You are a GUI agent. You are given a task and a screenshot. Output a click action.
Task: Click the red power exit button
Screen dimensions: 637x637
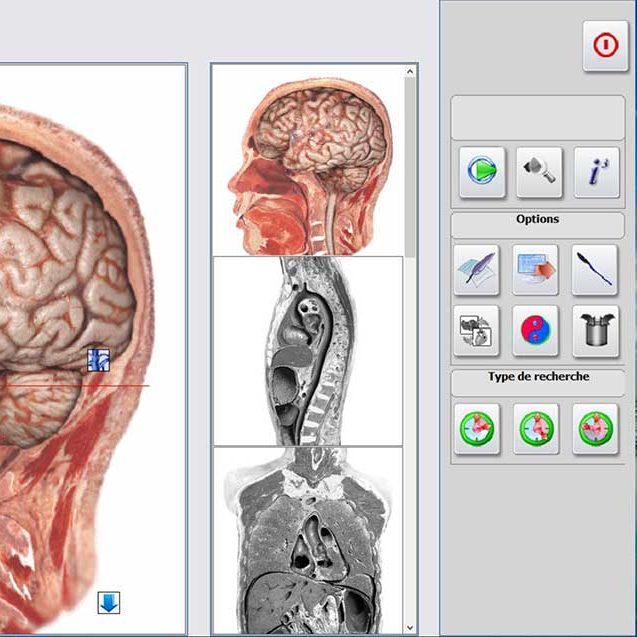point(605,46)
